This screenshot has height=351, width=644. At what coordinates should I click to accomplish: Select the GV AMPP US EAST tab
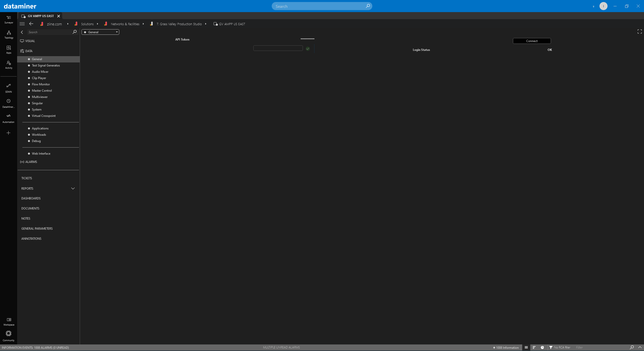pyautogui.click(x=41, y=16)
